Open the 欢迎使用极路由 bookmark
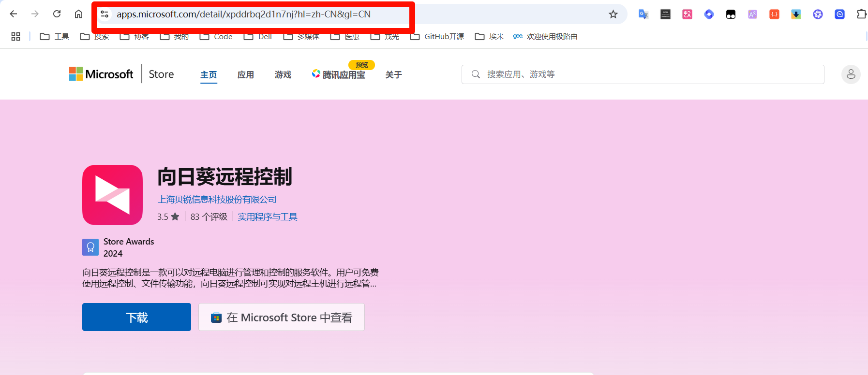Image resolution: width=868 pixels, height=375 pixels. coord(545,36)
